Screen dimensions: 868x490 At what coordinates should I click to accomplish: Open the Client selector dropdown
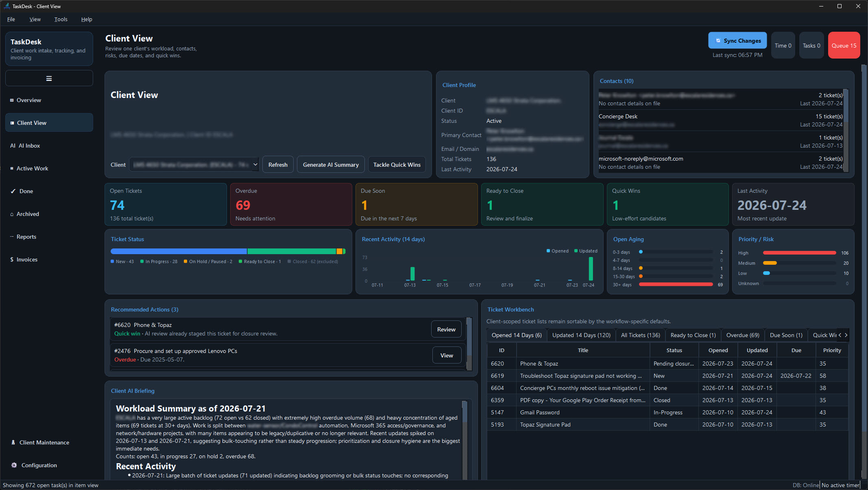(194, 165)
